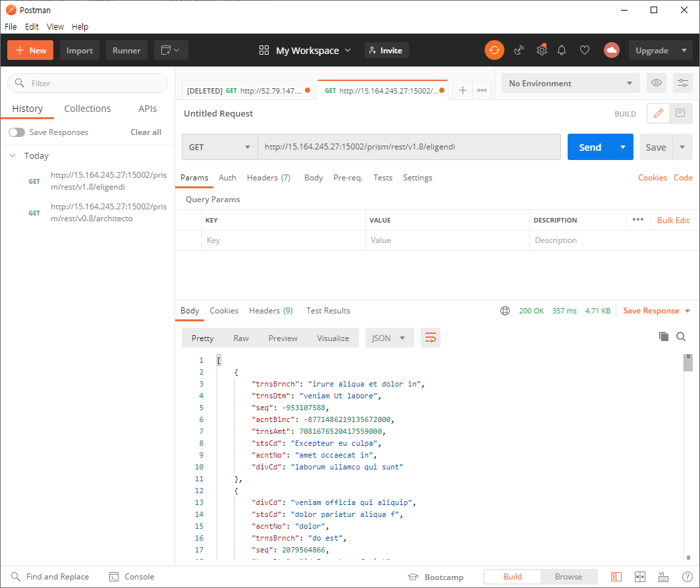Open environment quick look eye icon
Image resolution: width=700 pixels, height=588 pixels.
(657, 83)
